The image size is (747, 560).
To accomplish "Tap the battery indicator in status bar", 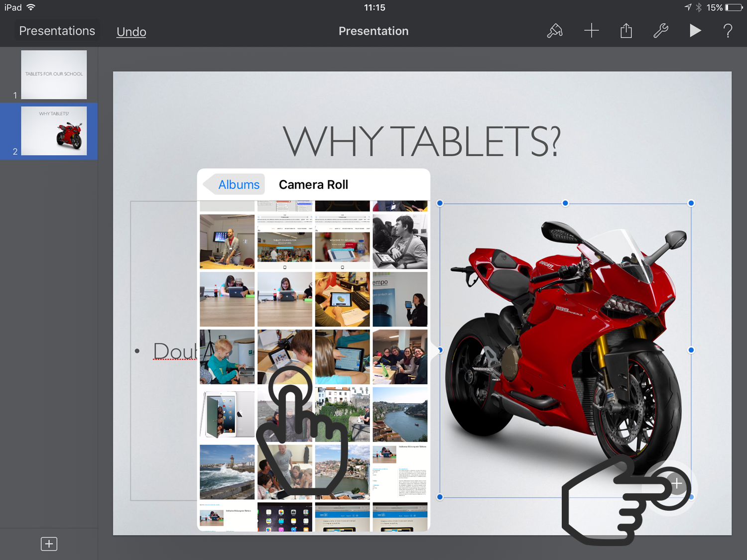I will point(734,7).
